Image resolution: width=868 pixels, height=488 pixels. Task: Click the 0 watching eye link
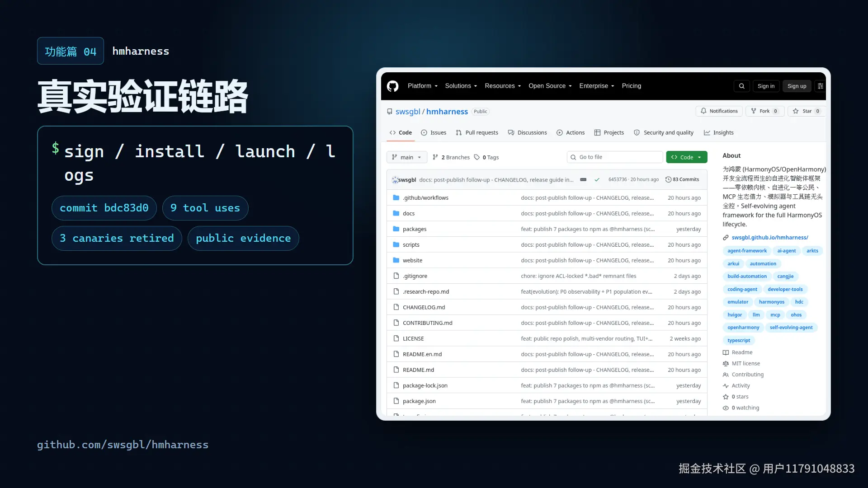pos(741,408)
